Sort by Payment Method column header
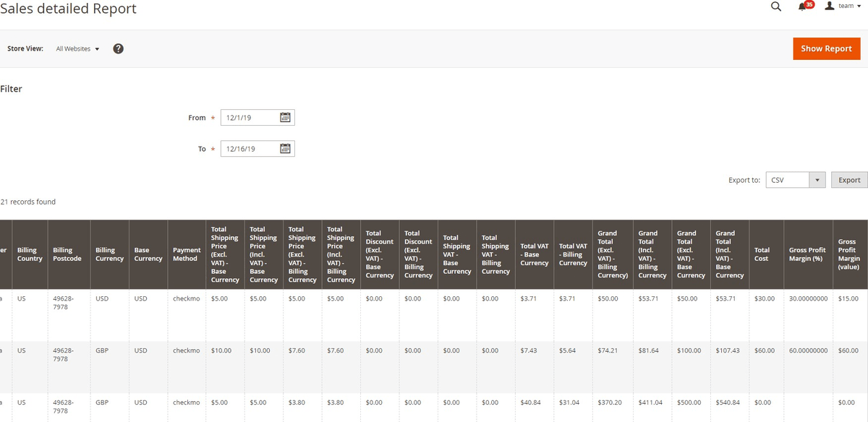Image resolution: width=868 pixels, height=422 pixels. tap(187, 254)
